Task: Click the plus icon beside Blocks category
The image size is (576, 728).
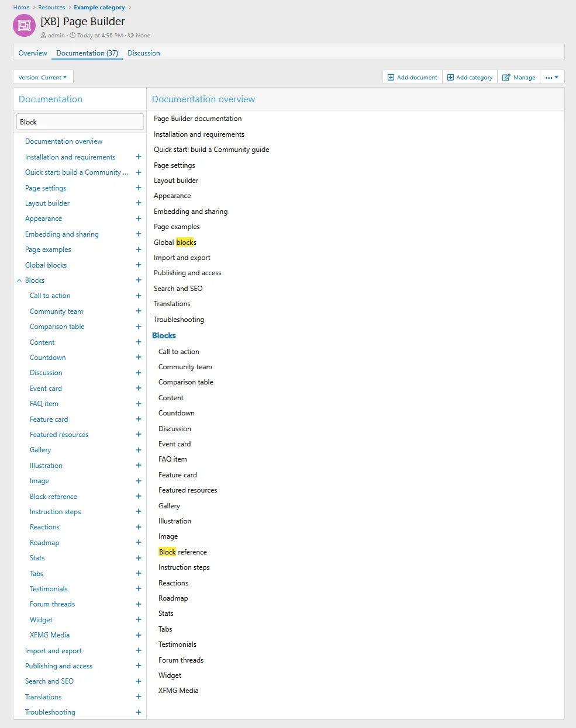Action: [x=139, y=280]
